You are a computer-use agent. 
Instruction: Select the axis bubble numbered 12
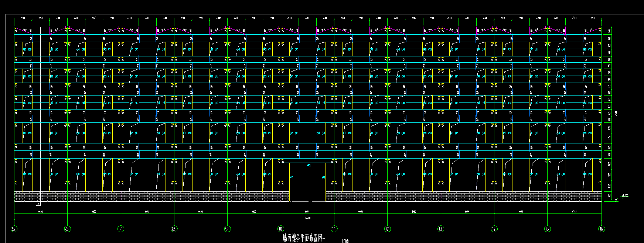387,229
